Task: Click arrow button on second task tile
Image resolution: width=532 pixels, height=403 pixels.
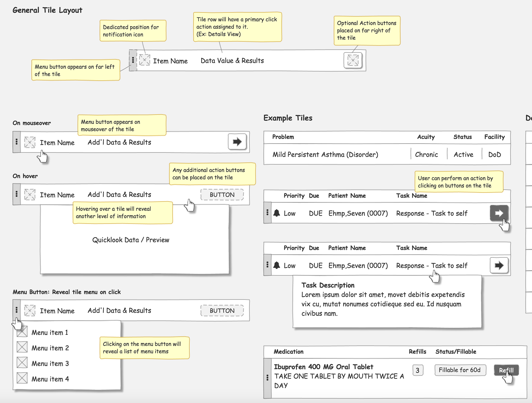Action: pyautogui.click(x=499, y=265)
